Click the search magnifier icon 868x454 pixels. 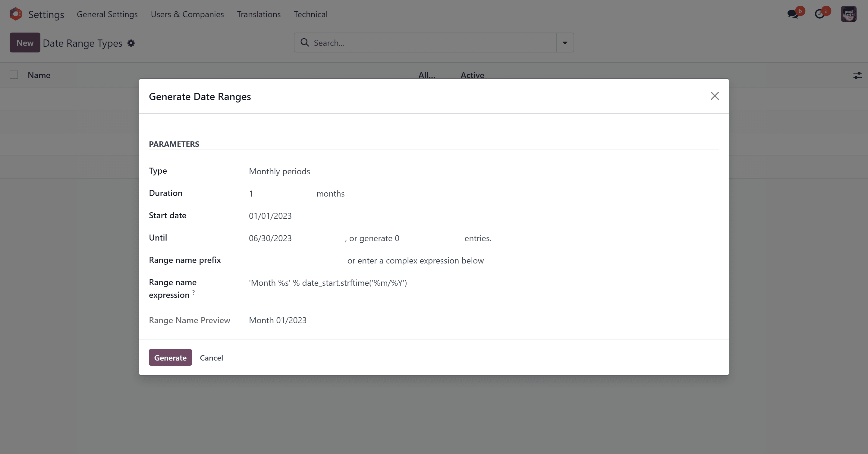pyautogui.click(x=305, y=43)
